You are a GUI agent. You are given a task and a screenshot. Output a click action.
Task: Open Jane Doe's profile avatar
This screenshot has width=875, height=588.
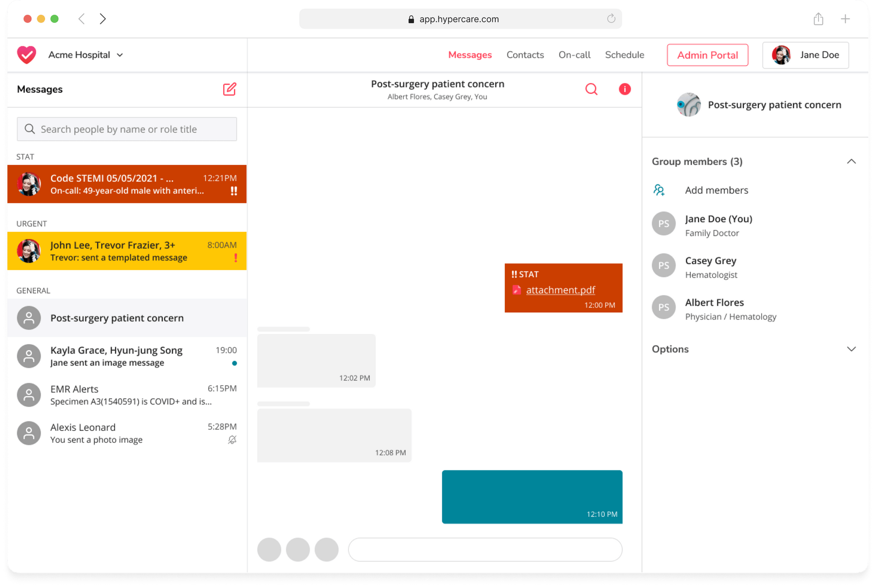click(780, 55)
